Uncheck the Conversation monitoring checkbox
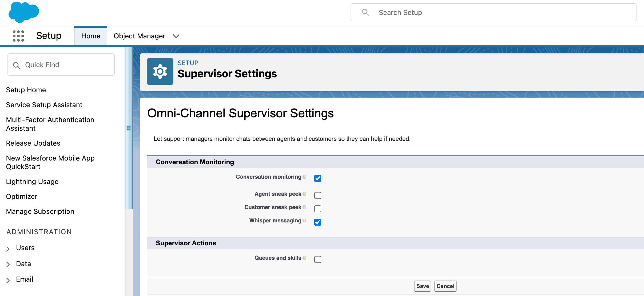 click(317, 178)
